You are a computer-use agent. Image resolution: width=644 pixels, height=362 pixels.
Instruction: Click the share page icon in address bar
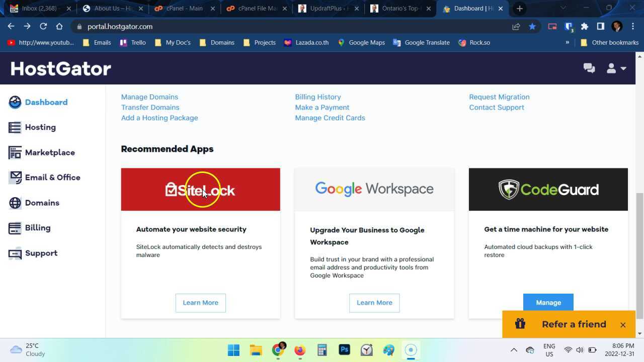(516, 27)
